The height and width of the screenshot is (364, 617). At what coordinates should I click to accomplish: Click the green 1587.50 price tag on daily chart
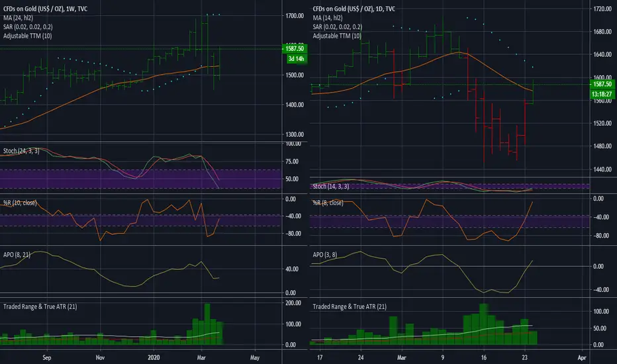point(602,84)
